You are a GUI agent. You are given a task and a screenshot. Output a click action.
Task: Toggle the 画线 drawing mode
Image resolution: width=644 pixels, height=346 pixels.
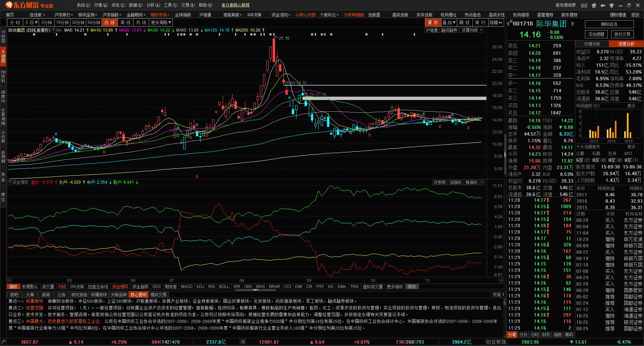click(x=464, y=22)
